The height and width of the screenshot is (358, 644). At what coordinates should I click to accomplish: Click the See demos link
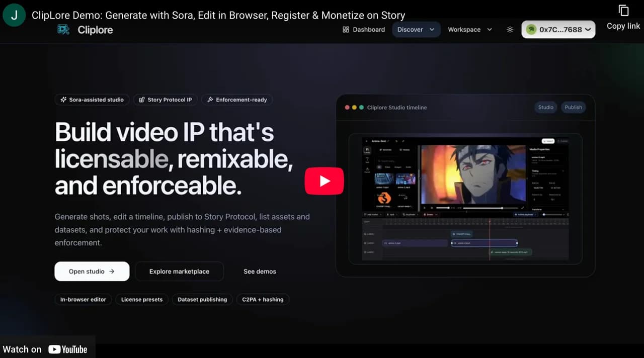(x=260, y=272)
